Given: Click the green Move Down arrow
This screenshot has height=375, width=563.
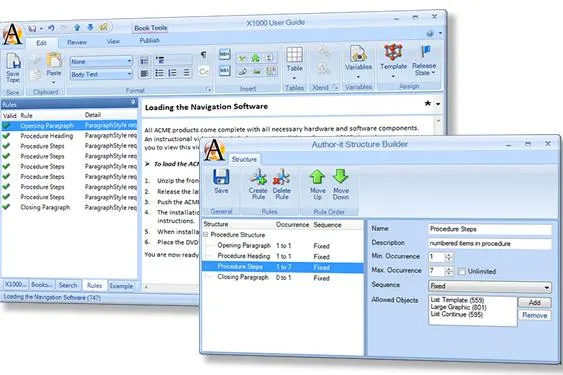Looking at the screenshot, I should (x=340, y=177).
